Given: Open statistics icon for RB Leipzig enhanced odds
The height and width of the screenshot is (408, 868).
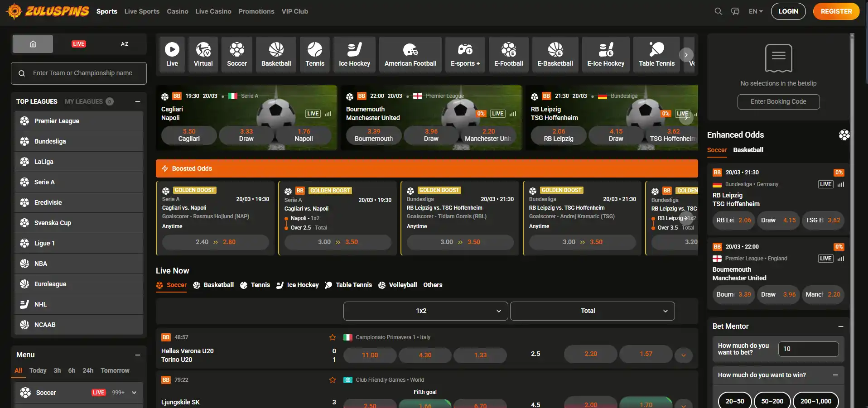Looking at the screenshot, I should pos(841,184).
